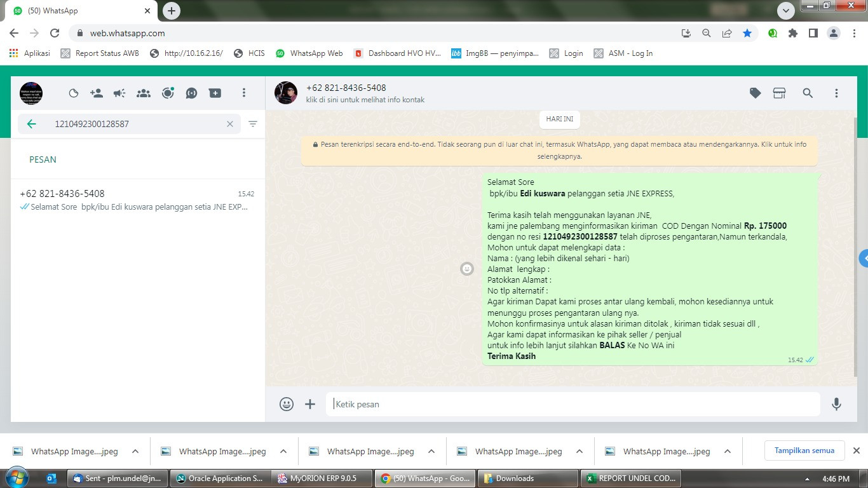
Task: Share this page icon in address bar
Action: click(727, 33)
